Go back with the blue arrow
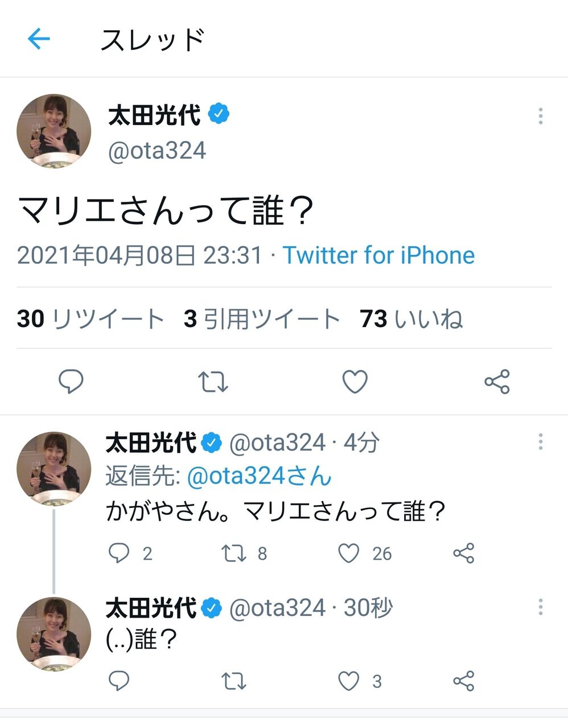The height and width of the screenshot is (728, 568). 39,39
